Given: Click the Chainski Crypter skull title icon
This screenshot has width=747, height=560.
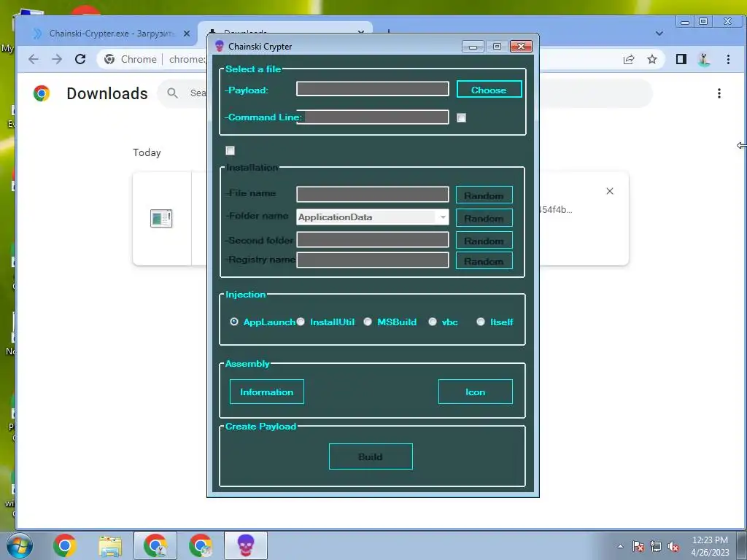Looking at the screenshot, I should click(220, 46).
